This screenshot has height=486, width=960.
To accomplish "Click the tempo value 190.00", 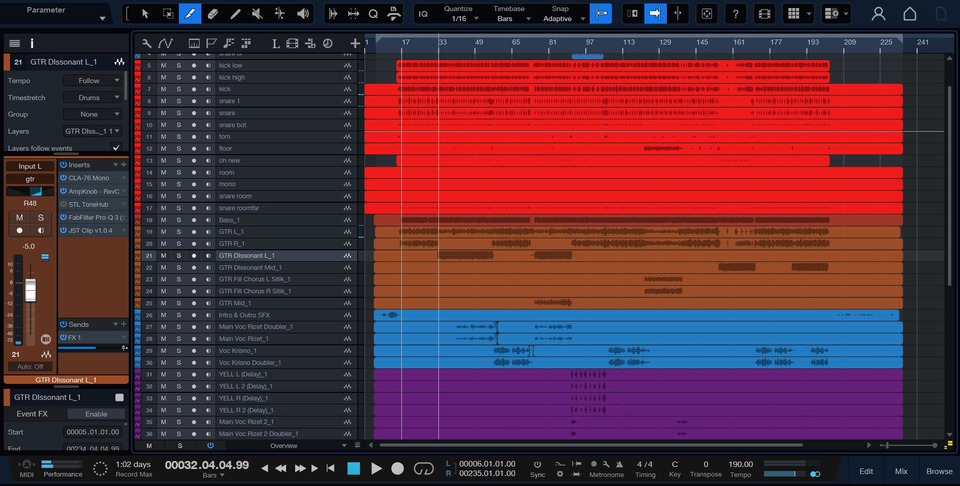I will point(740,464).
